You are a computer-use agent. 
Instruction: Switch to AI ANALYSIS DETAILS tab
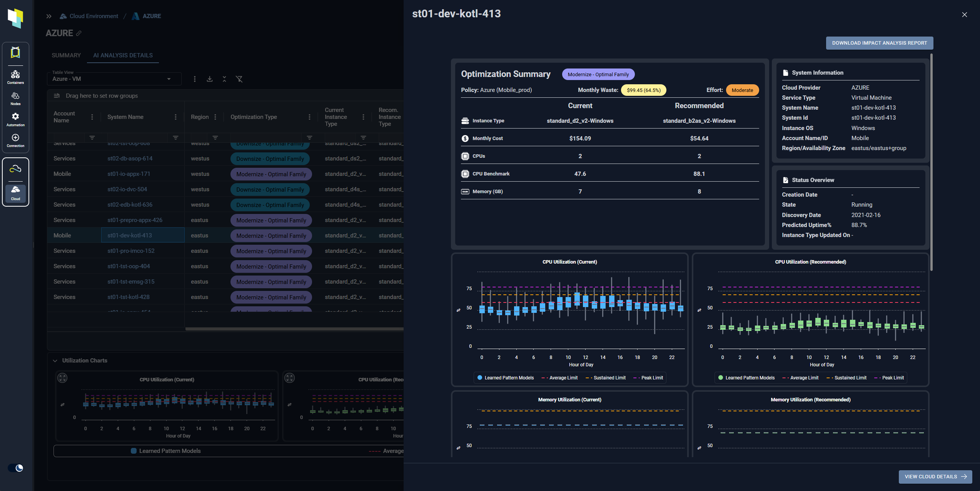point(123,55)
